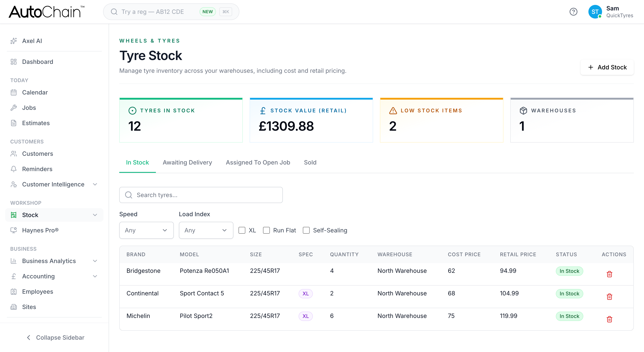Viewport: 644px width, 352px height.
Task: Click the AutoChain logo
Action: tap(47, 12)
